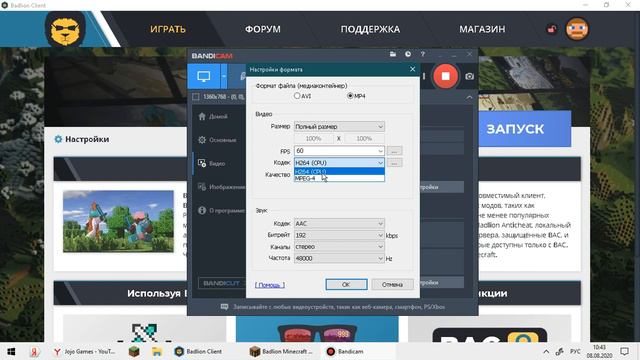Confirm format settings with OK
The width and height of the screenshot is (640, 360).
346,284
